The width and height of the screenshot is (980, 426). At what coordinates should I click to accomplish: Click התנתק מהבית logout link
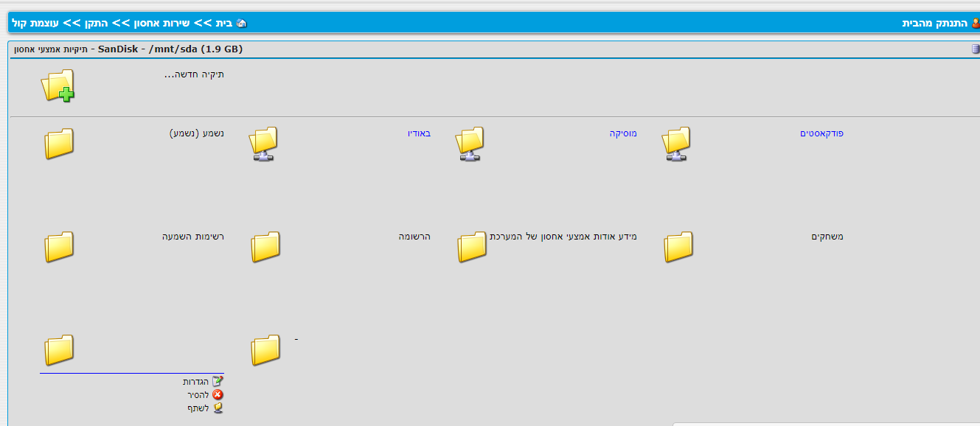point(936,23)
